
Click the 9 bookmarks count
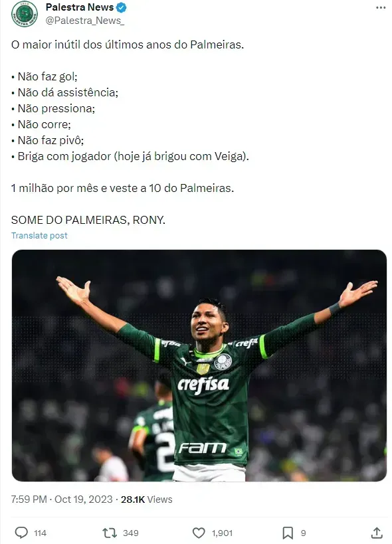[x=303, y=533]
